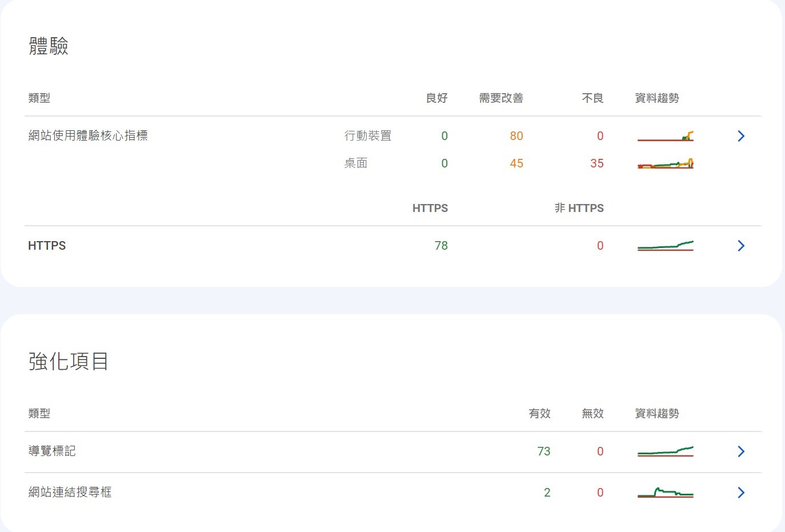This screenshot has height=532, width=785.
Task: Click the 需要改善 column header
Action: click(x=501, y=98)
